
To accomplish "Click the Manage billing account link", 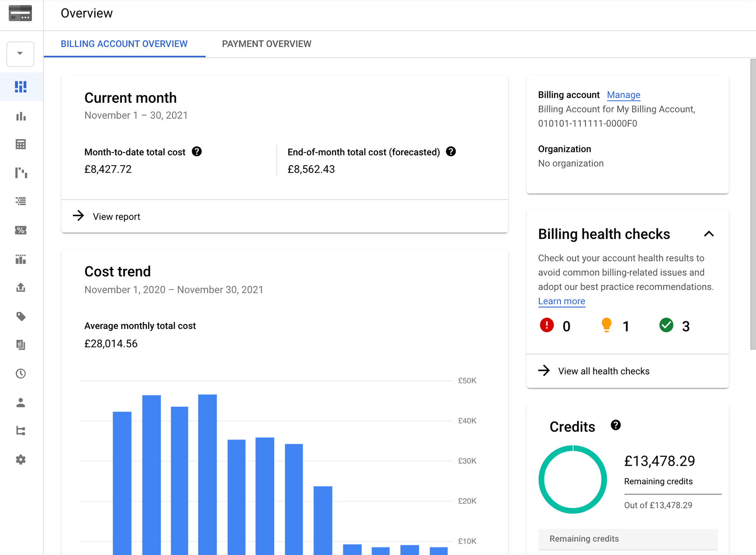I will coord(623,95).
